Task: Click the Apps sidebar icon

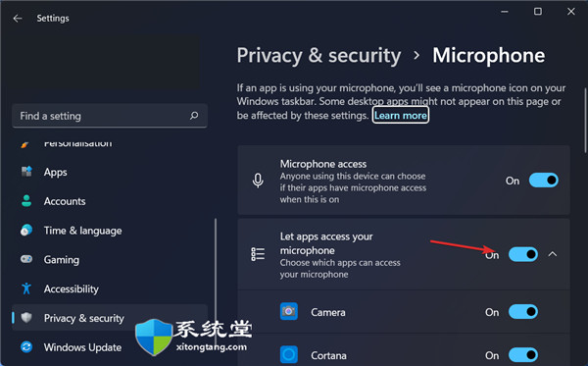Action: click(26, 172)
